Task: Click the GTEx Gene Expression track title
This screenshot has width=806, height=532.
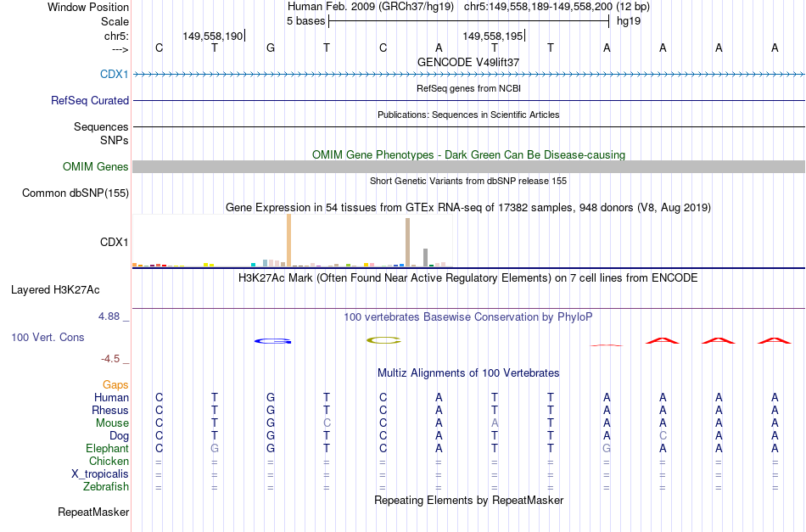Action: pyautogui.click(x=468, y=208)
